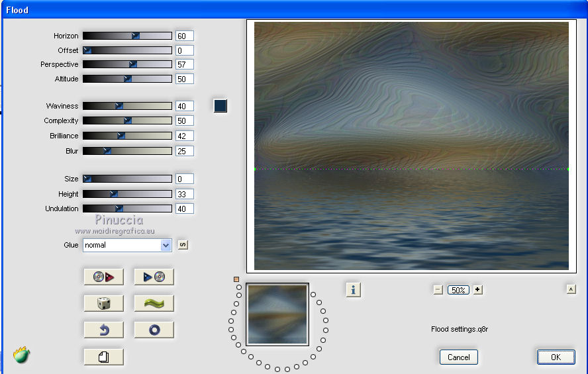Randomize settings with the dice button
Screen dimensions: 588x374
pyautogui.click(x=103, y=303)
